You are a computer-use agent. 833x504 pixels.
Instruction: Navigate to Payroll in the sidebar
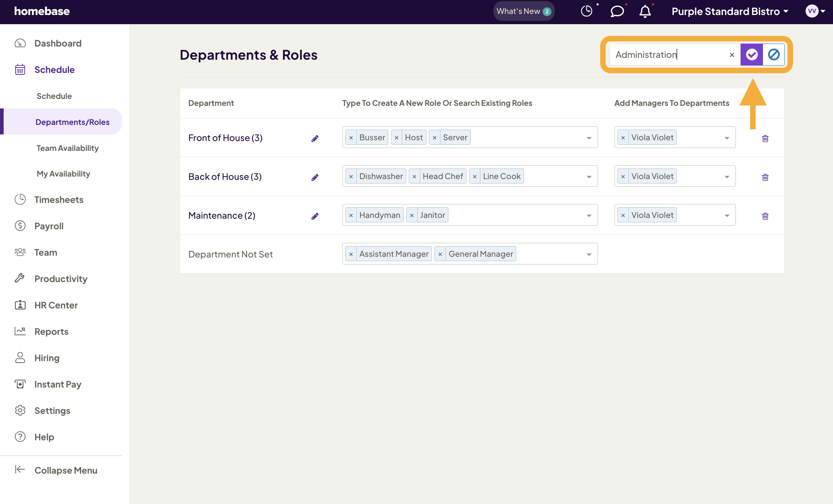pos(48,226)
